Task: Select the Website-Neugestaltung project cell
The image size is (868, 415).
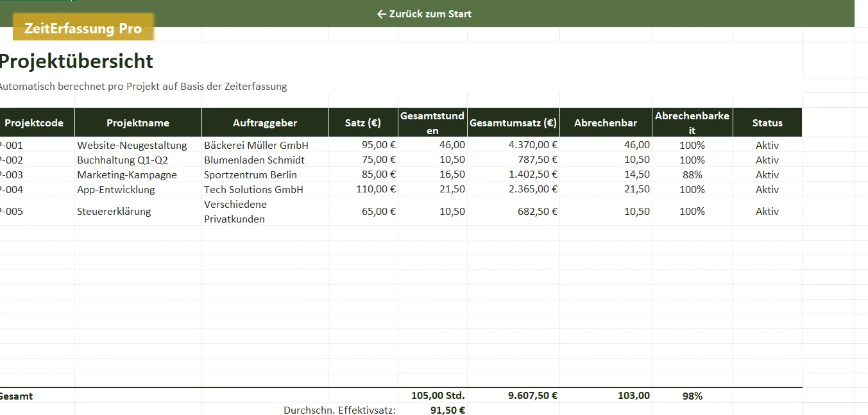Action: click(138, 145)
